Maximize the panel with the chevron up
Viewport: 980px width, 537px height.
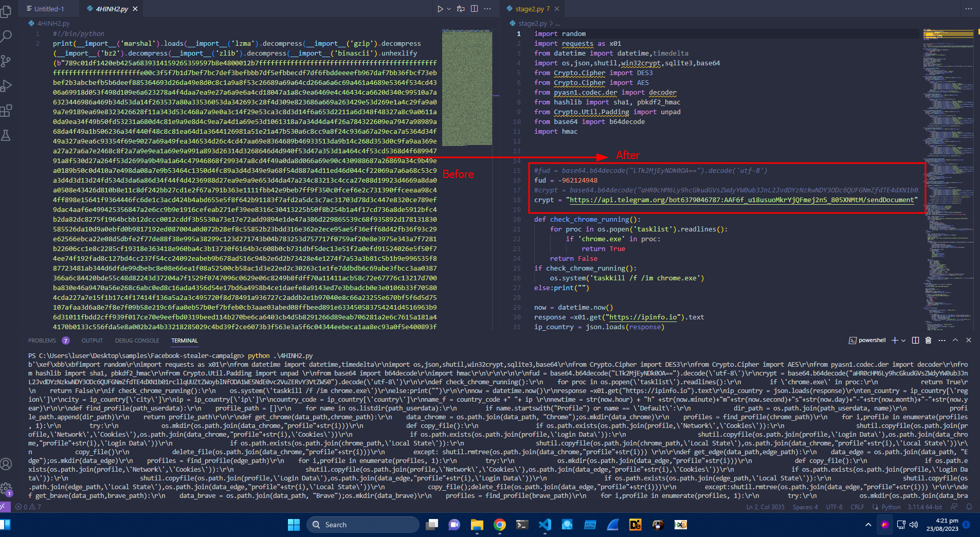955,340
